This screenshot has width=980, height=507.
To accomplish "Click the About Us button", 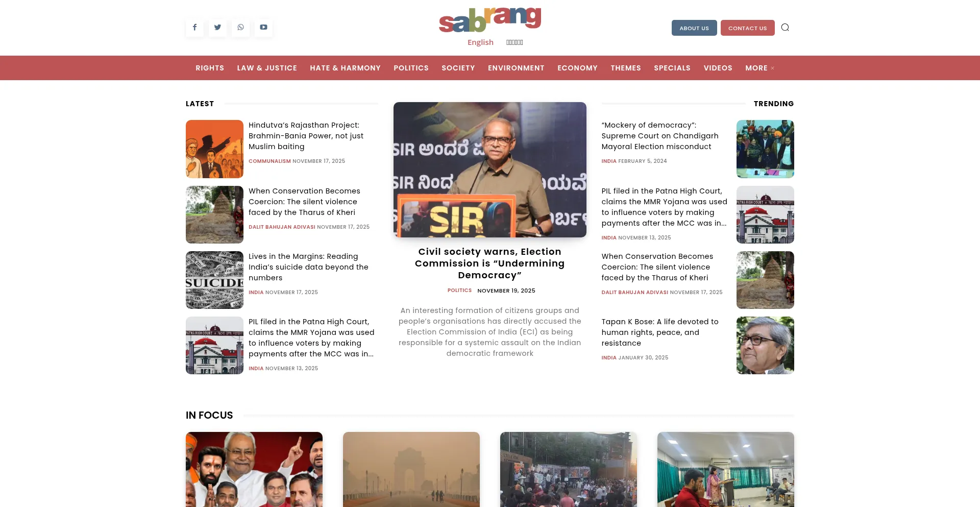I will point(694,28).
